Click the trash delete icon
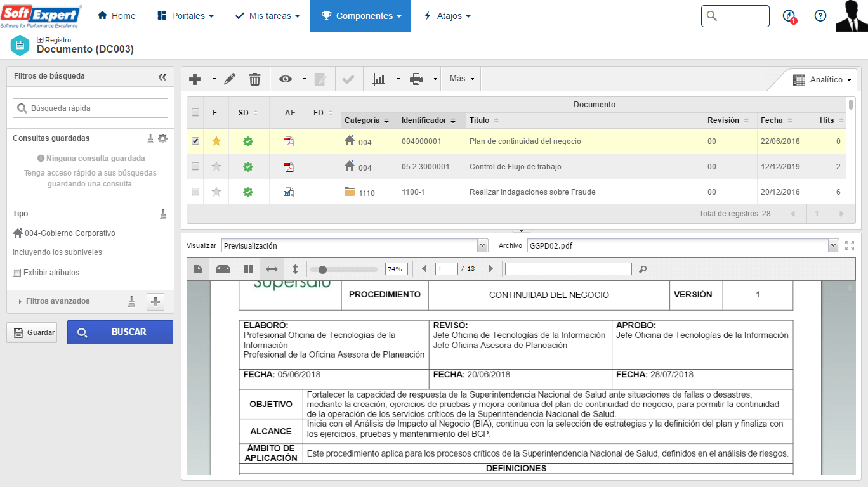This screenshot has height=487, width=868. tap(254, 79)
